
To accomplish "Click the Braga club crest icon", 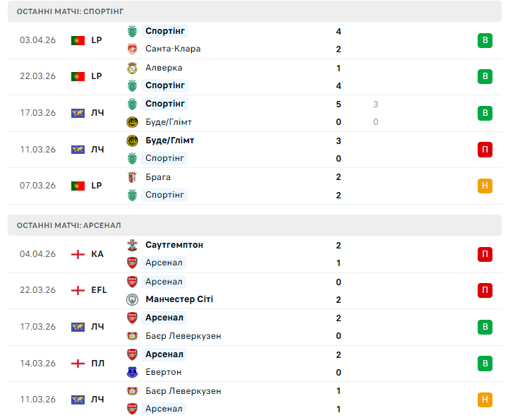I will coord(131,177).
